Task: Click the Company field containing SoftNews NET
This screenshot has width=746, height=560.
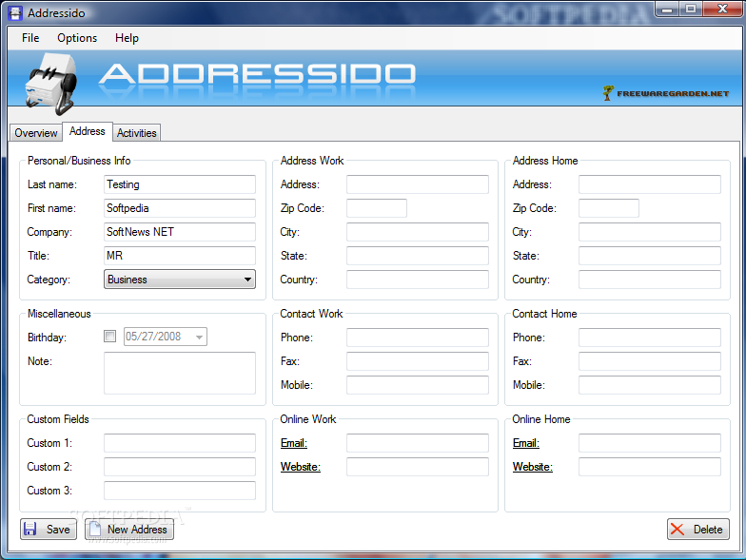Action: point(179,232)
